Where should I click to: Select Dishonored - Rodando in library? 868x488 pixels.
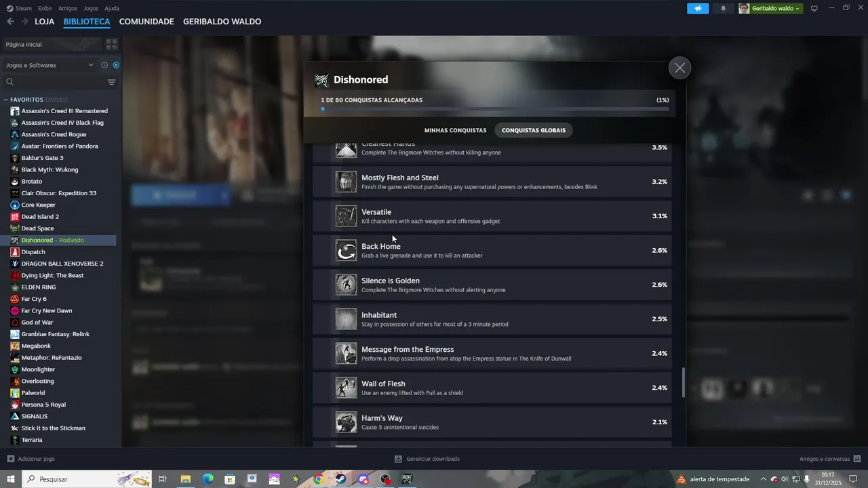coord(60,240)
